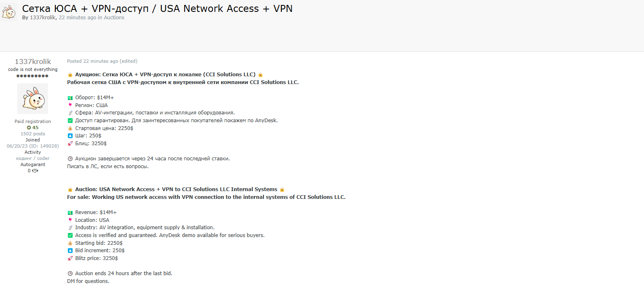The width and height of the screenshot is (644, 285).
Task: Click the money icon beside Оборот
Action: (x=70, y=98)
